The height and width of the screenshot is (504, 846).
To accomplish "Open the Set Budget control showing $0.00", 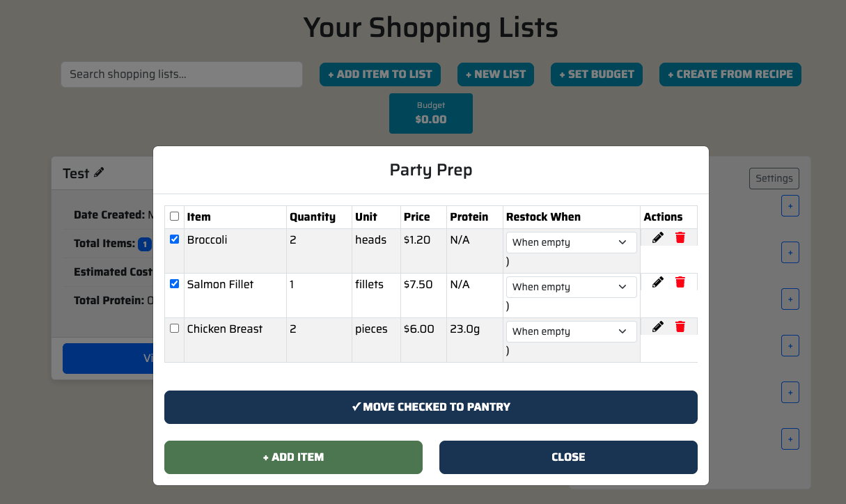I will pyautogui.click(x=430, y=113).
